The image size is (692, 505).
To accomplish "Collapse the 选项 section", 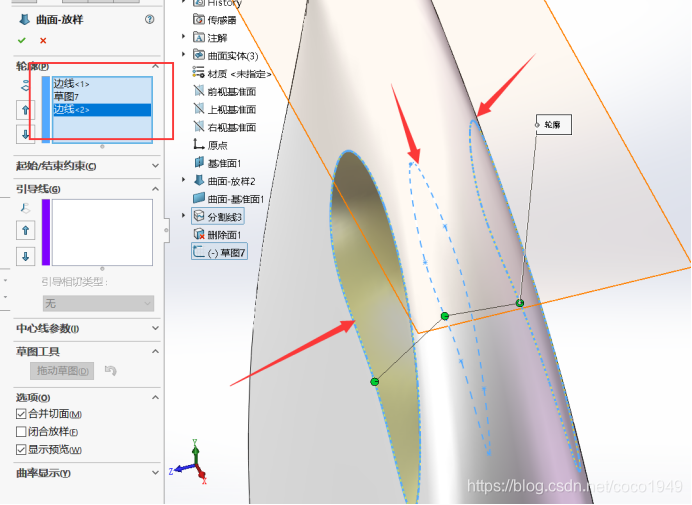I will point(155,397).
